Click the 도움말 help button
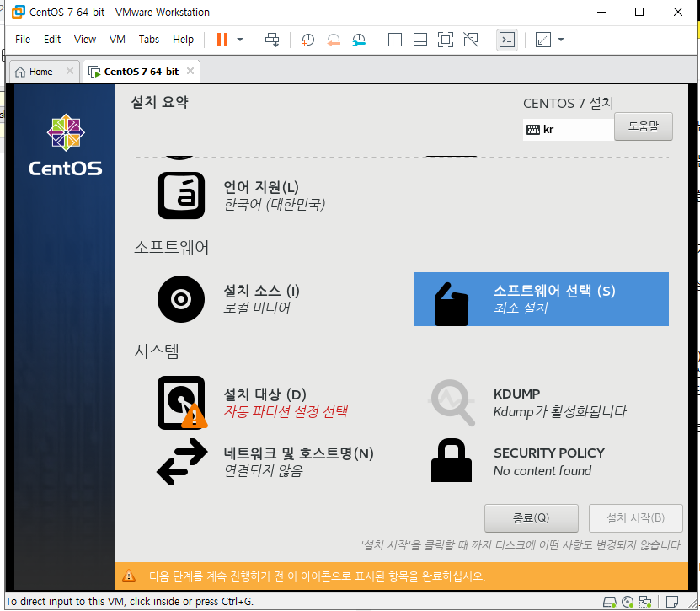 (x=644, y=126)
